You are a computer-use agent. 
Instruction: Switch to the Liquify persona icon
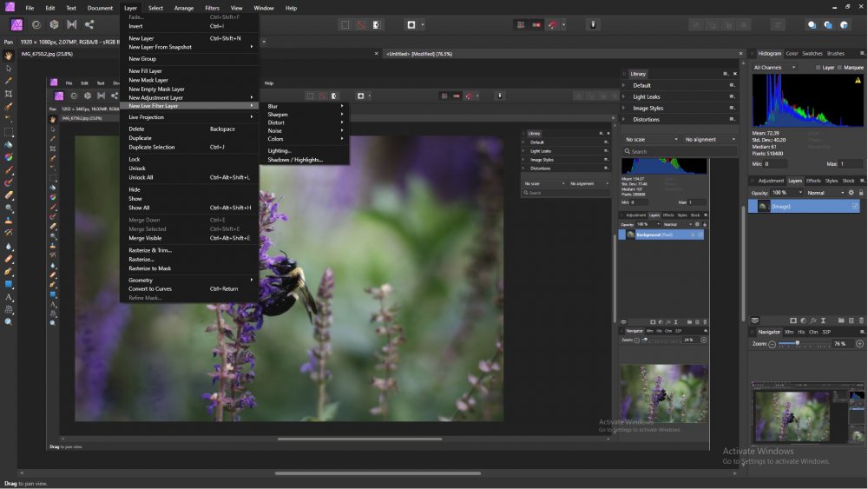coord(36,25)
